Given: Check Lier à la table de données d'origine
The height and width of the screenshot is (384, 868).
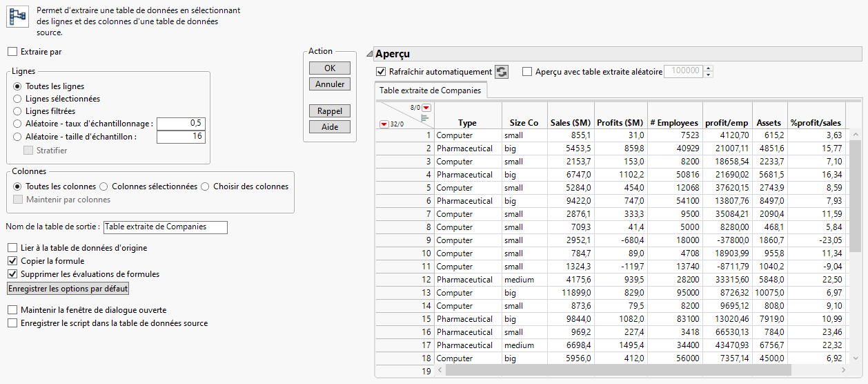Looking at the screenshot, I should point(12,248).
